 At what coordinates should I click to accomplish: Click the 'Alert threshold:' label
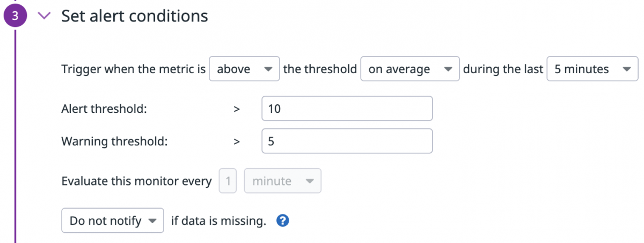coord(105,109)
